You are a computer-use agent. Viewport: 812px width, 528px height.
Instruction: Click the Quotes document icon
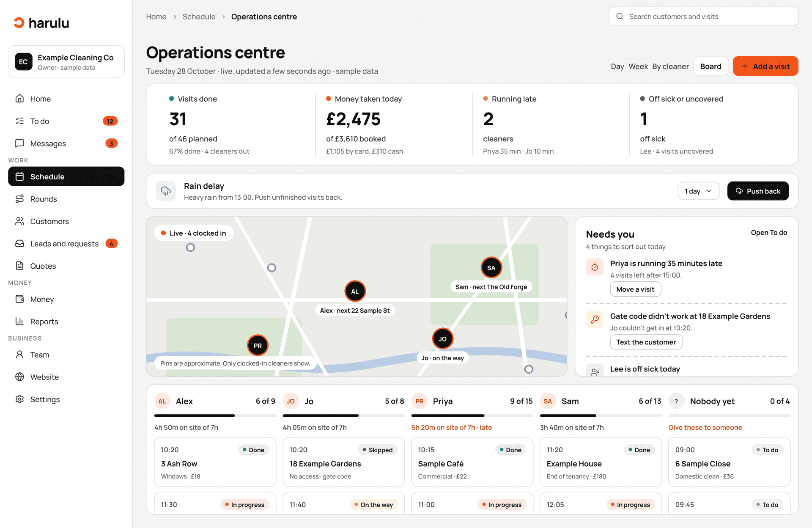click(x=19, y=266)
